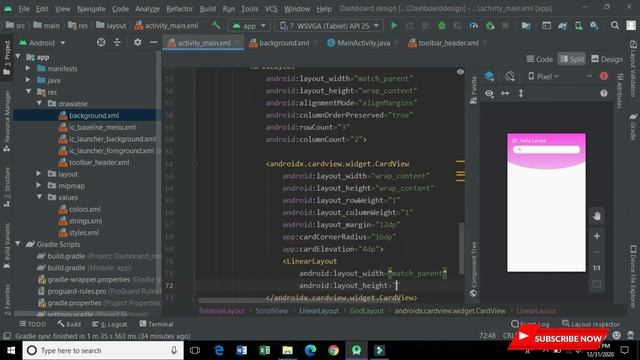Toggle code editor eye inspection icon
640x360 pixels.
[x=460, y=72]
